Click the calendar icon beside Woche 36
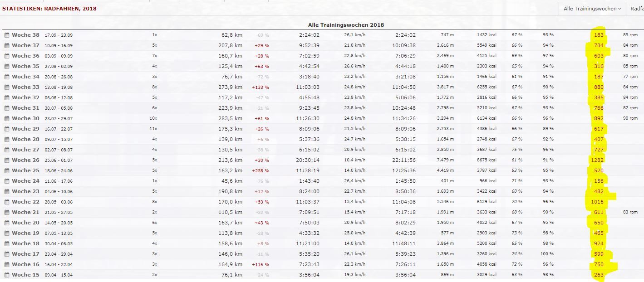Viewport: 644px width, 282px height. click(7, 56)
